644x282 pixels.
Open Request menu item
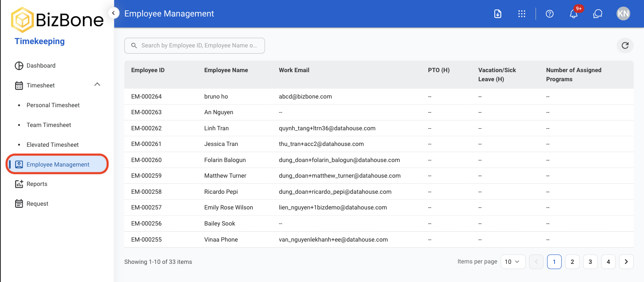click(x=38, y=204)
